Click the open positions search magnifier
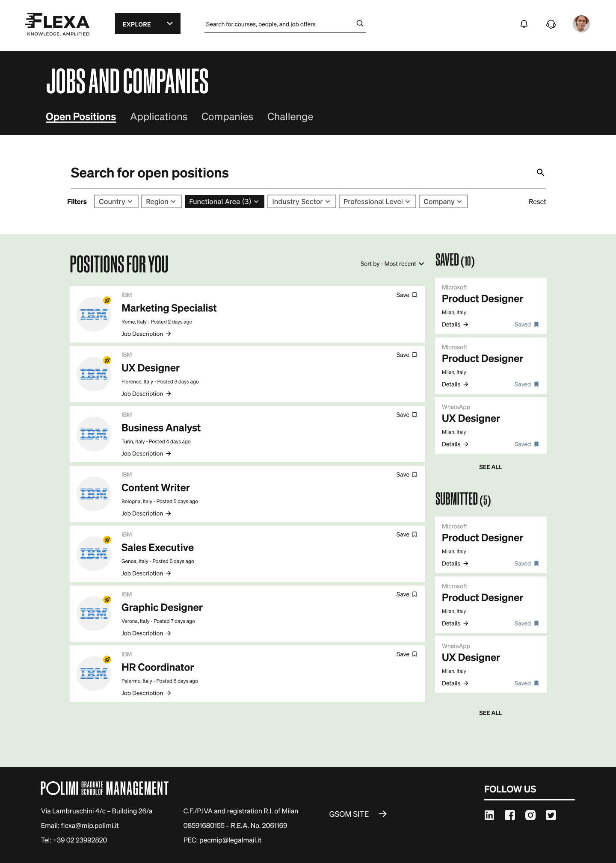This screenshot has height=863, width=616. [x=540, y=172]
